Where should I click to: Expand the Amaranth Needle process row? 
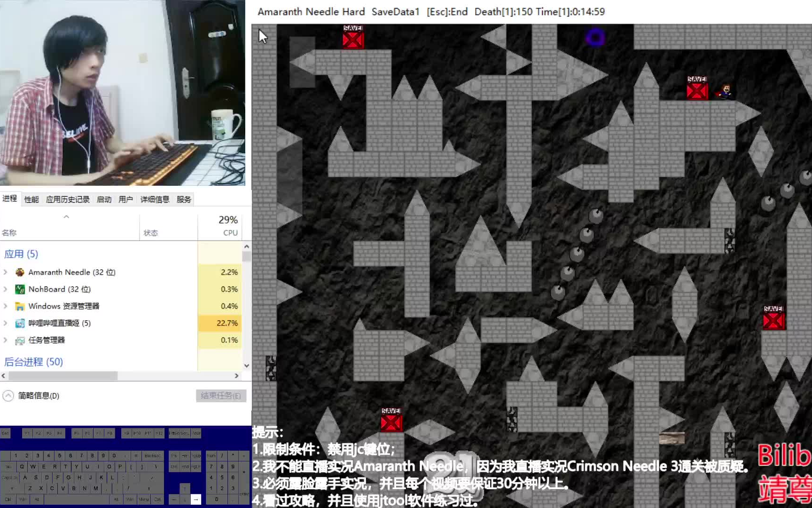[6, 272]
